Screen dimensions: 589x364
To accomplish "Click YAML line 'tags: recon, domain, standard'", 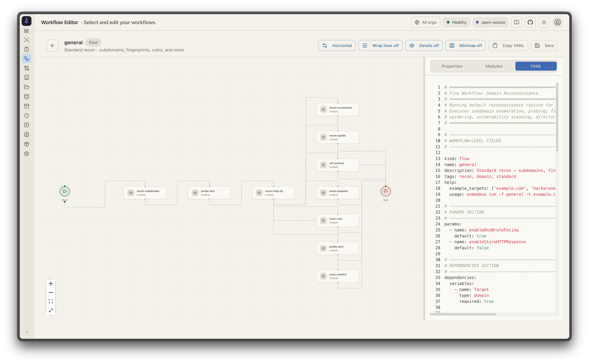I will coord(480,176).
